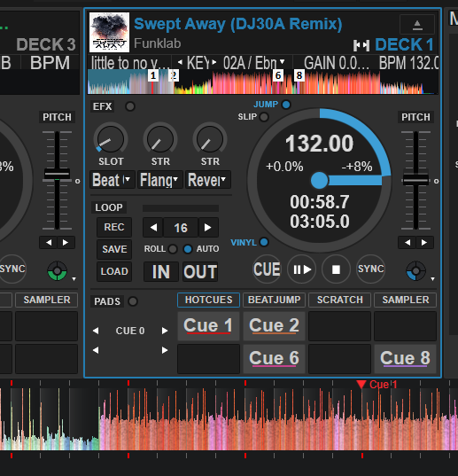The image size is (458, 476).
Task: Stop playback on Deck 1
Action: point(336,269)
